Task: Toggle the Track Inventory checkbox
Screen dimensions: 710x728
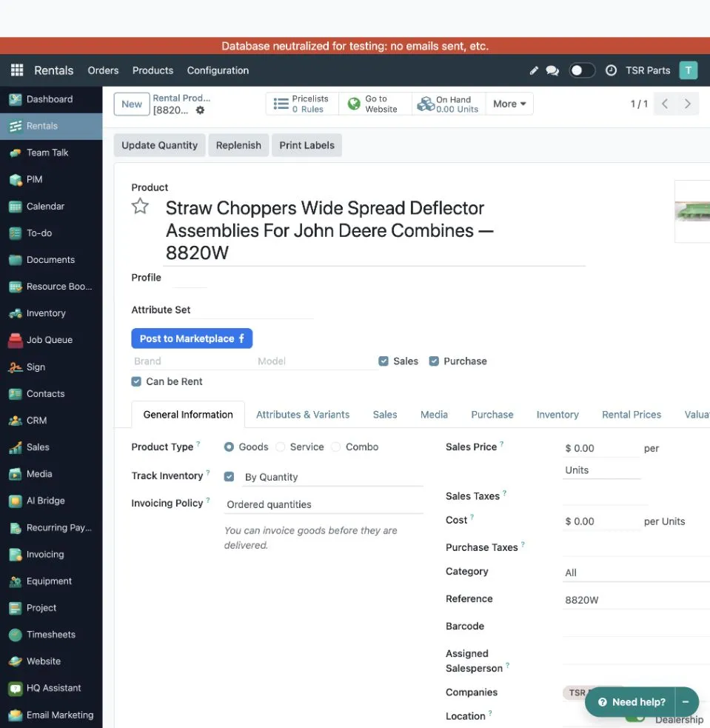Action: 229,477
